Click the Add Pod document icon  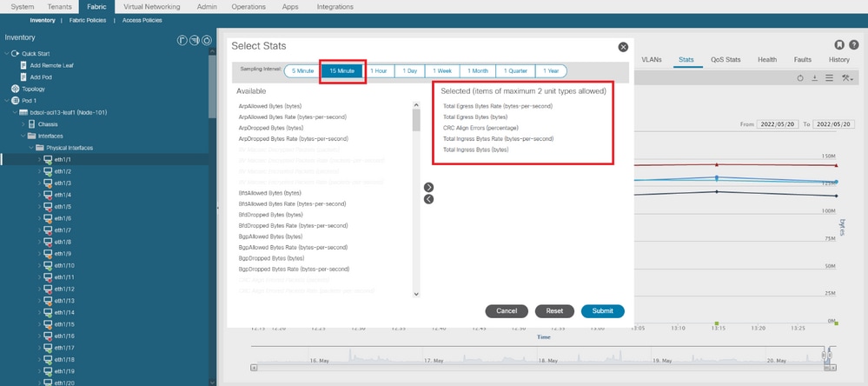click(x=23, y=77)
